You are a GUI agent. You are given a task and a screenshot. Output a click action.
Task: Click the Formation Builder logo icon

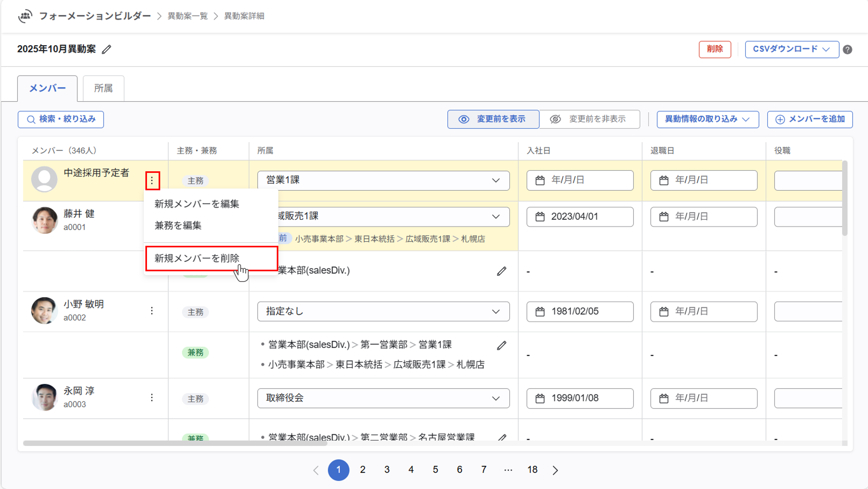[x=25, y=16]
